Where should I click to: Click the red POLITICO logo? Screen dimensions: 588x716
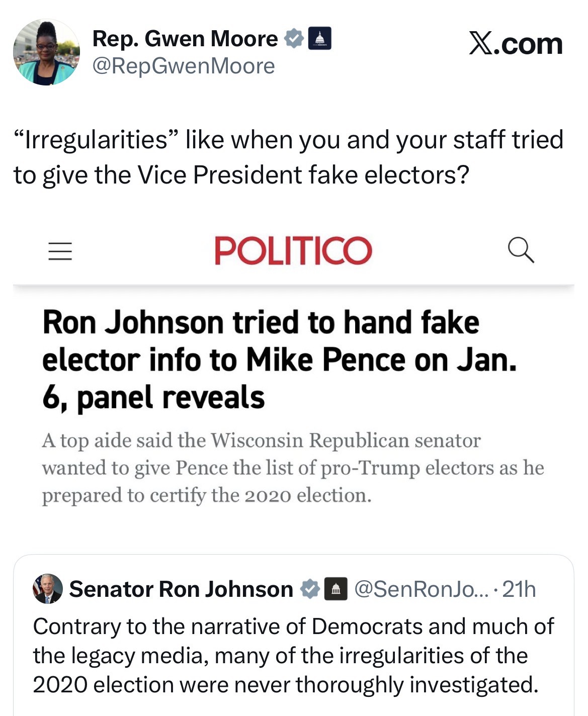(x=293, y=250)
